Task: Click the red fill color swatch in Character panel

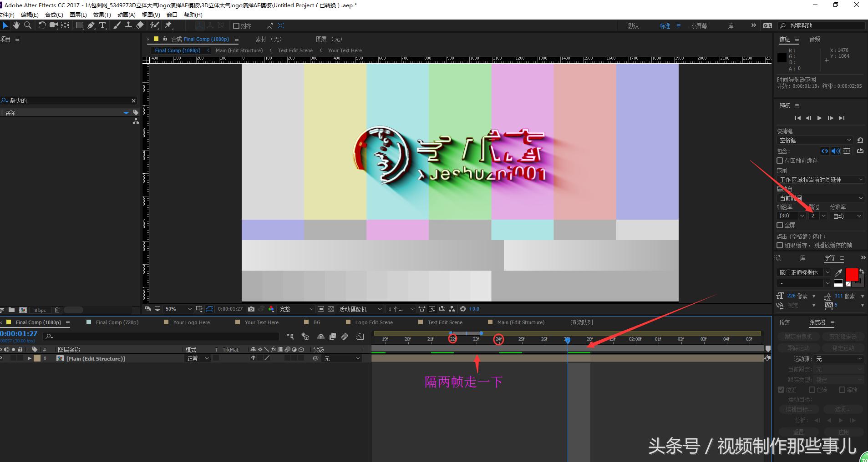Action: pos(851,275)
